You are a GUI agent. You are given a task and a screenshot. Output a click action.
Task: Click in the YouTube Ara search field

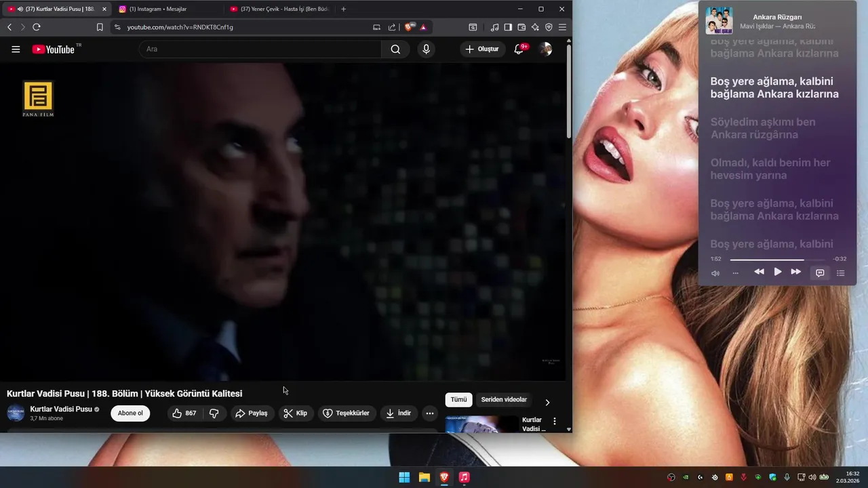click(260, 49)
